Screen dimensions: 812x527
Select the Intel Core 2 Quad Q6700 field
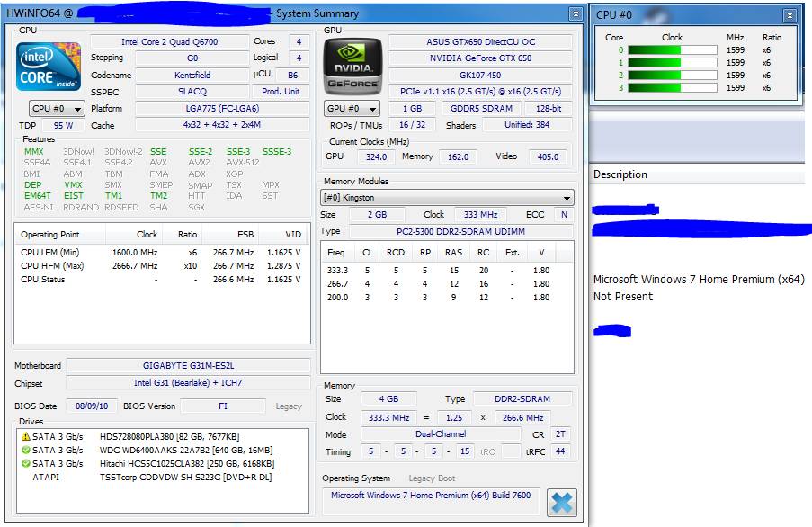169,42
